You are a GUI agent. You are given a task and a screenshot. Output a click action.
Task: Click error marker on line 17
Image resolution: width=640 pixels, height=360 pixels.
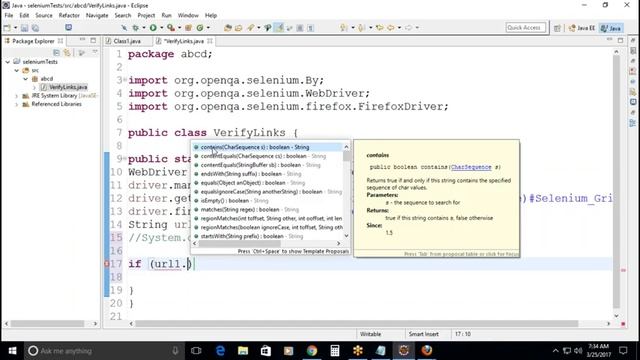tap(107, 264)
